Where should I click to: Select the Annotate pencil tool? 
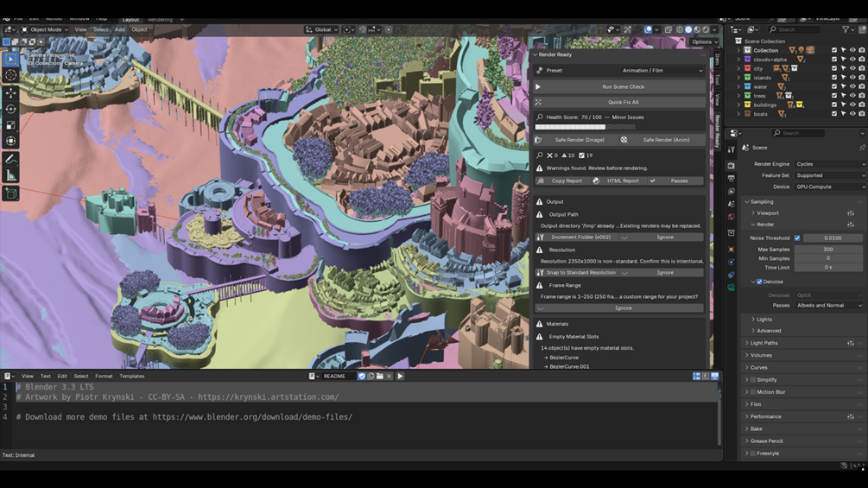(x=10, y=159)
